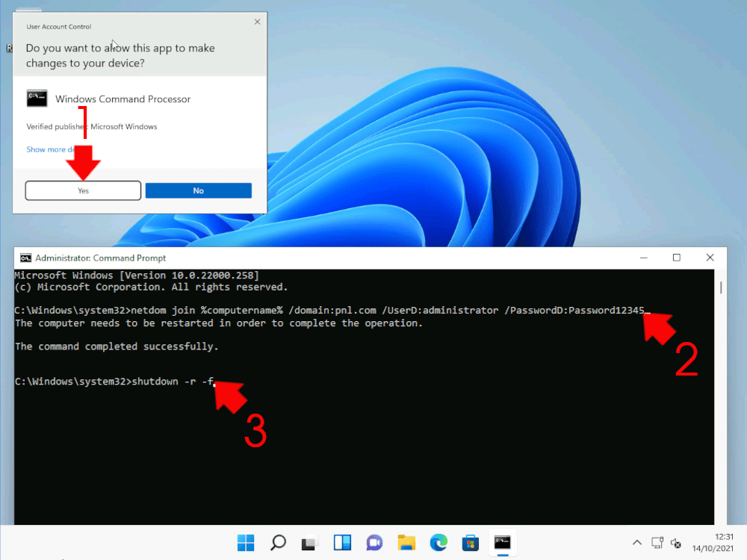Launch Microsoft Edge
747x560 pixels.
[438, 543]
